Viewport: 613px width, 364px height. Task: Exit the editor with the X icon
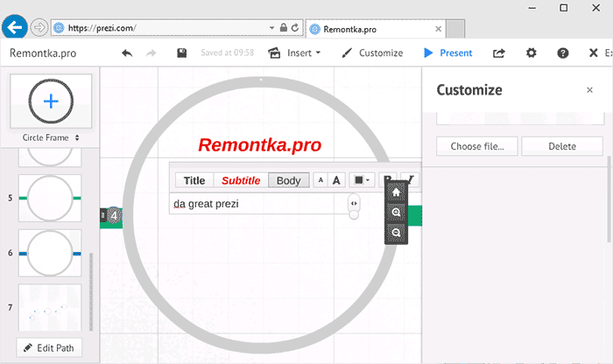point(594,52)
